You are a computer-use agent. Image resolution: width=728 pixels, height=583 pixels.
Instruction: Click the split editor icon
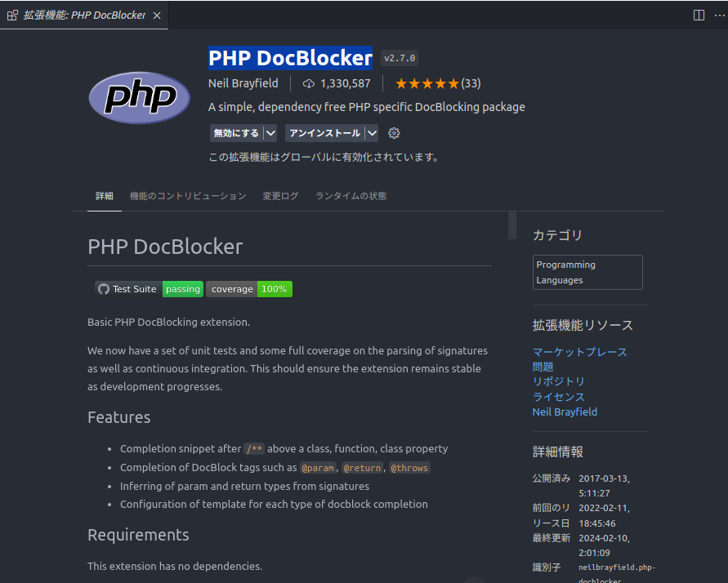(699, 16)
